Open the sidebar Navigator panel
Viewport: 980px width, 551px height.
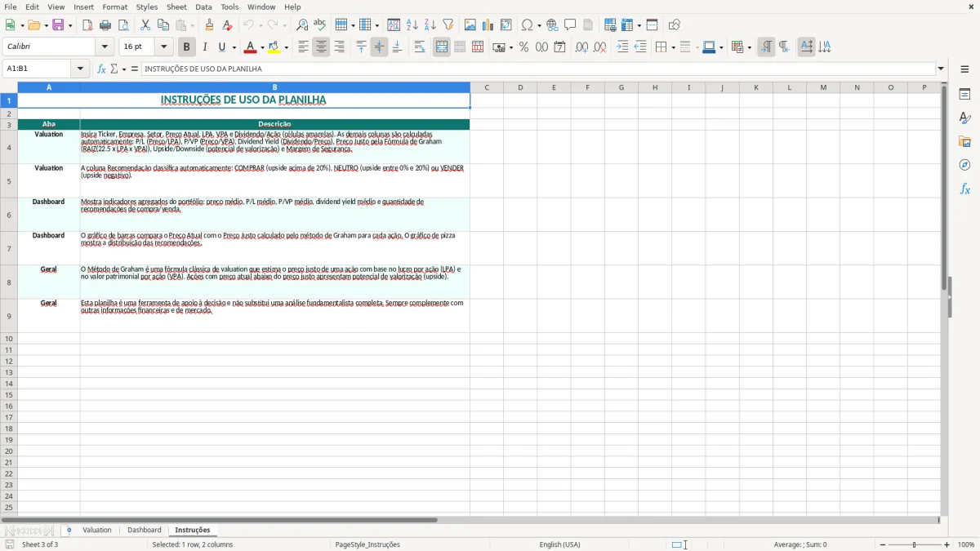click(x=964, y=165)
